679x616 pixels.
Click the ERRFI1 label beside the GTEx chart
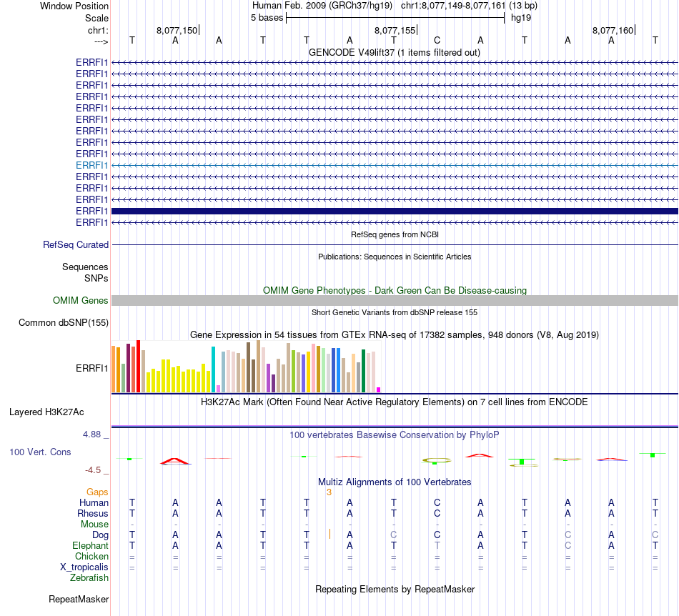pyautogui.click(x=91, y=369)
